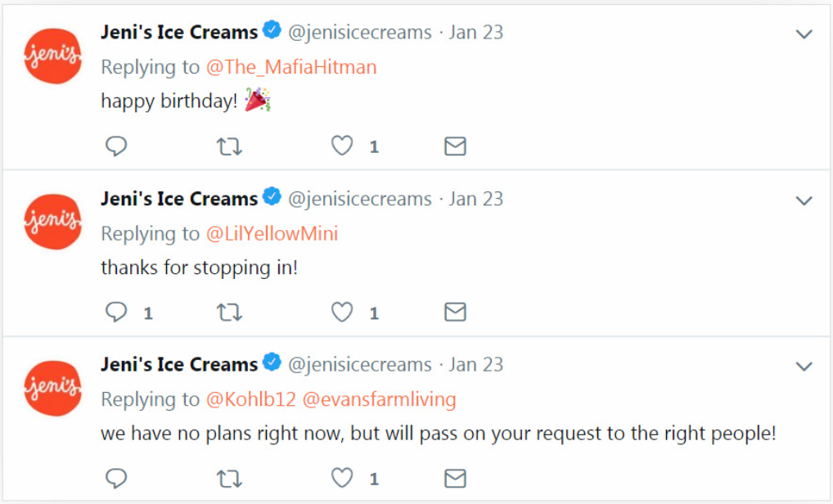833x504 pixels.
Task: Open the @The_MafiaHitman profile link
Action: [x=291, y=67]
